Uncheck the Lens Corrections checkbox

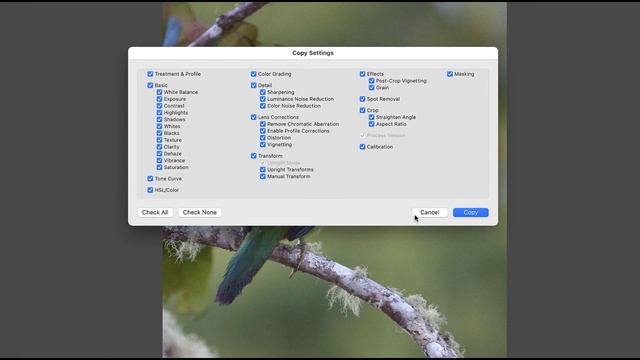[253, 117]
